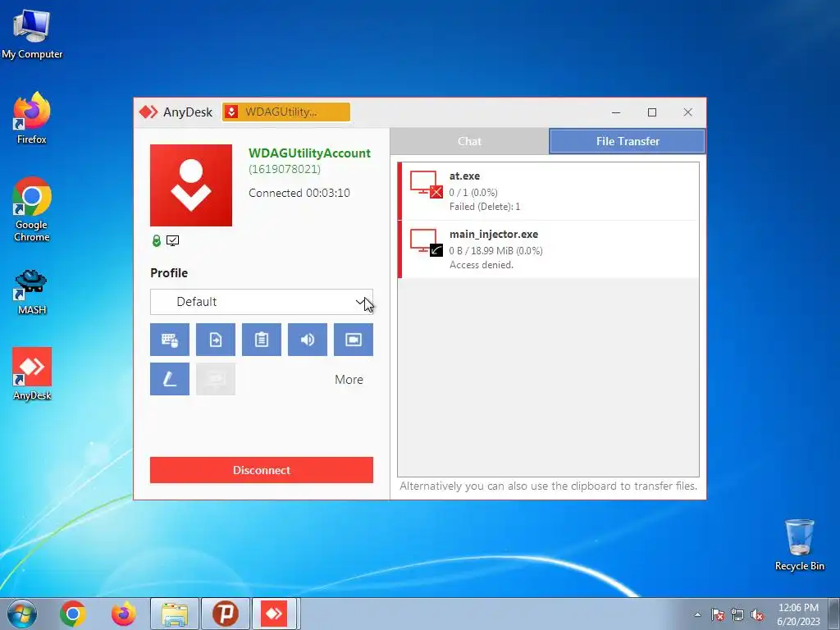Click the Action Center flag tray icon
Viewport: 840px width, 630px height.
pos(718,614)
